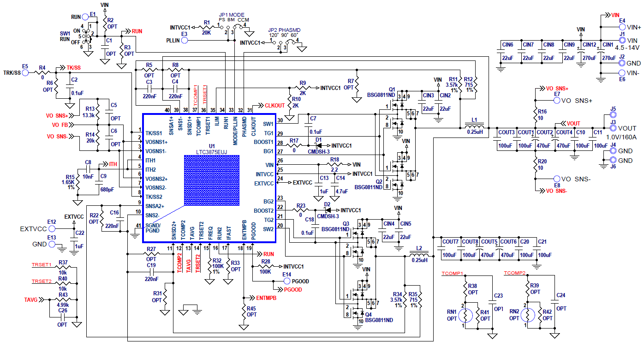Select the U1 LTC3875EUJ part label
The height and width of the screenshot is (347, 644).
click(211, 151)
